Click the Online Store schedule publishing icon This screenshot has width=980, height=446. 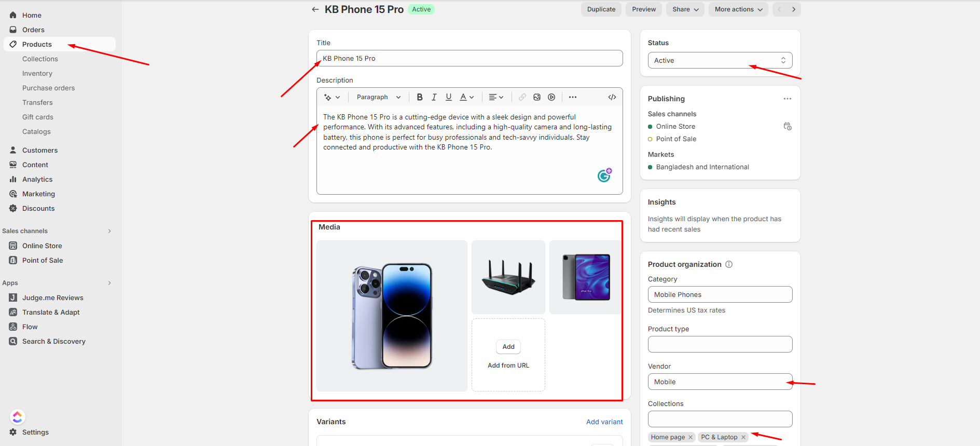pos(788,126)
